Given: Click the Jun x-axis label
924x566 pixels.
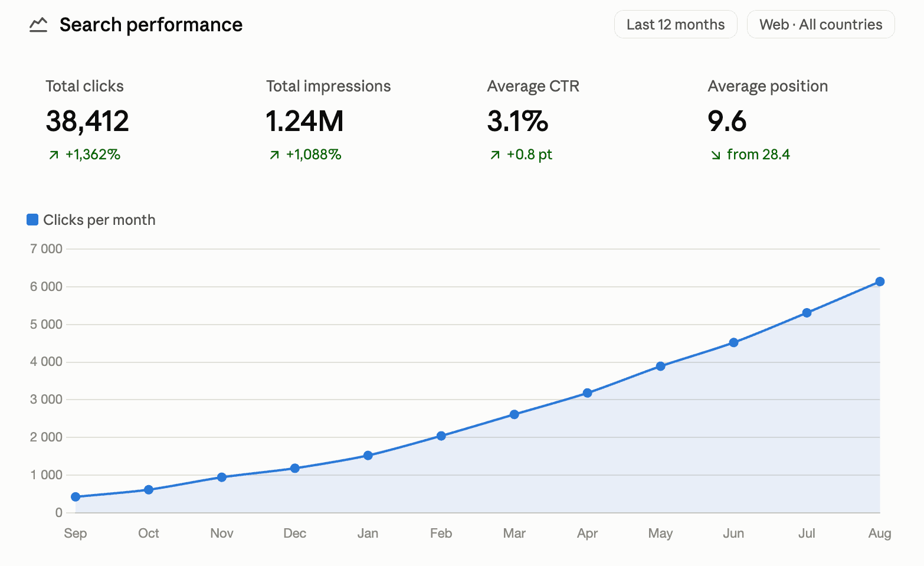Looking at the screenshot, I should point(734,534).
